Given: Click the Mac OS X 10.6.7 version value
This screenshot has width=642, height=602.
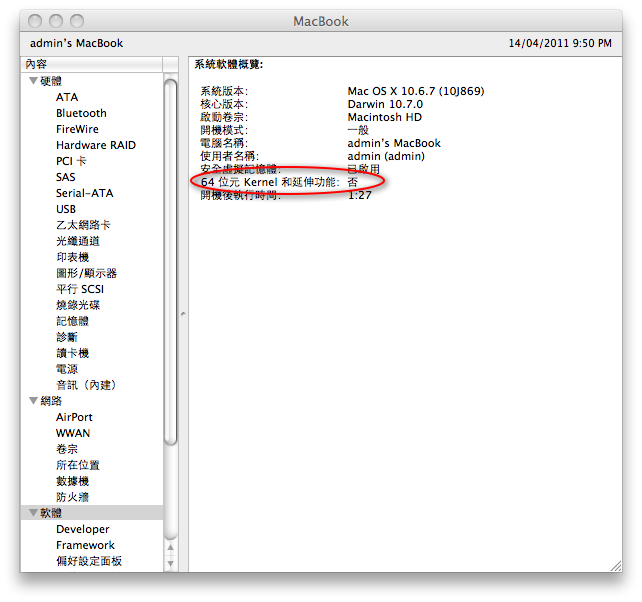Looking at the screenshot, I should point(416,91).
